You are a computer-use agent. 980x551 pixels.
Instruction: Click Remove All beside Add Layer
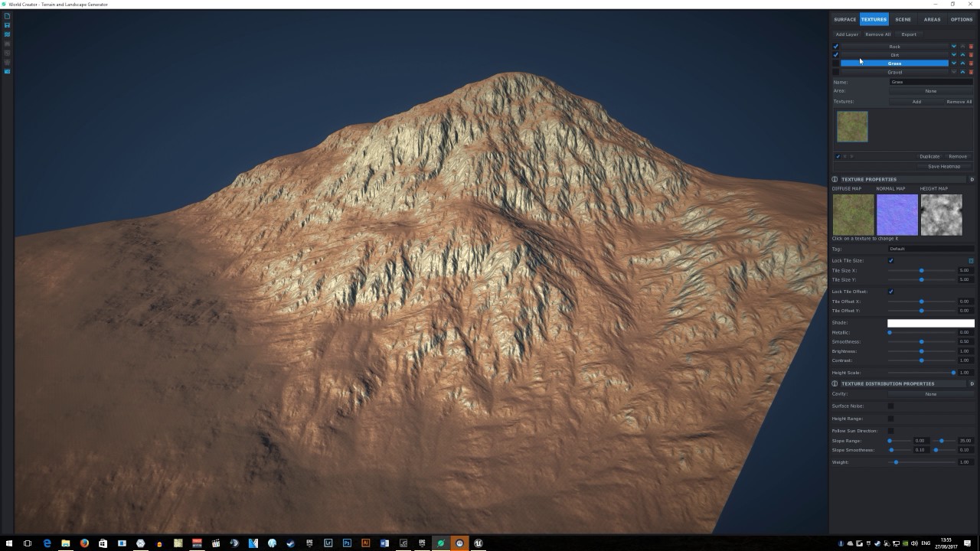click(878, 34)
